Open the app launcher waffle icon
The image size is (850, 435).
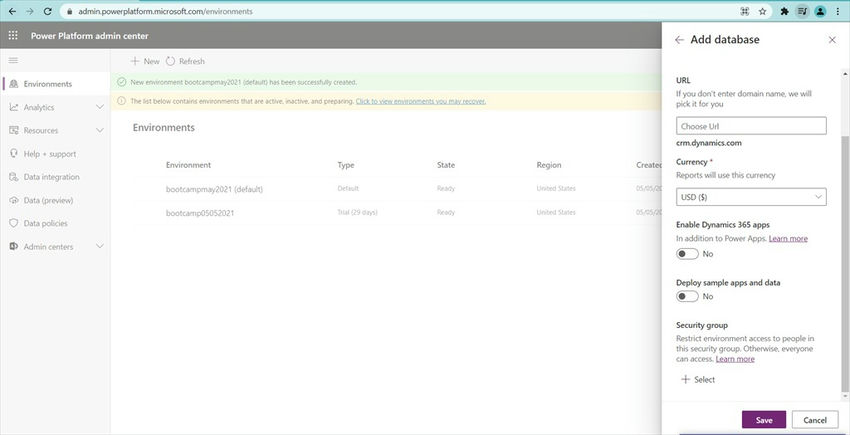(13, 36)
